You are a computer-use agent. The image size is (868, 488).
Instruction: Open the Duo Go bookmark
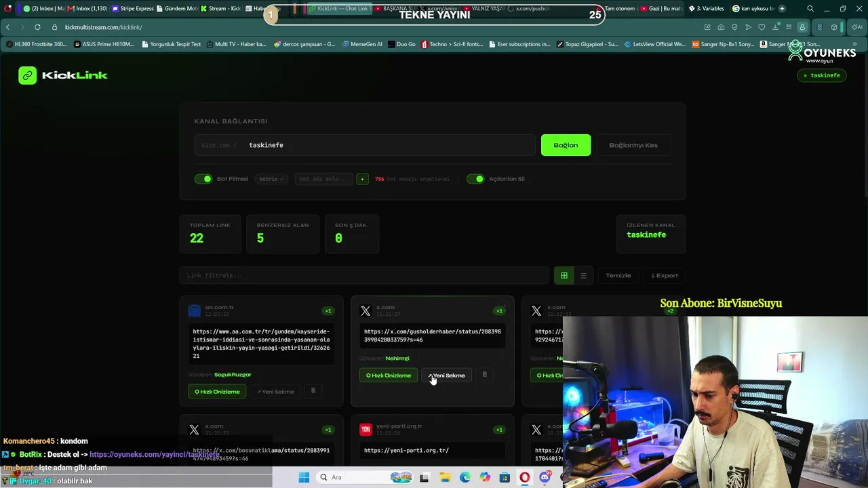tap(401, 44)
